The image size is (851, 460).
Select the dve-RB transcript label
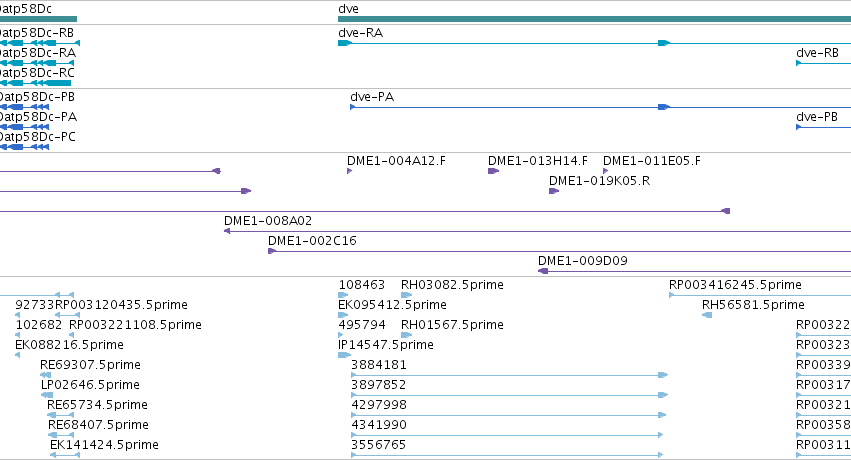coord(817,53)
